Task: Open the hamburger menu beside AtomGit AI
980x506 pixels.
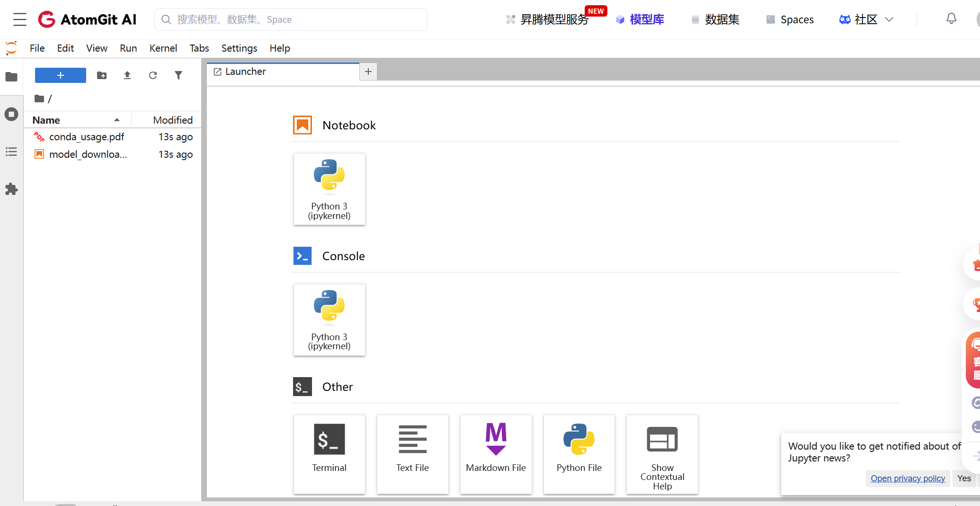Action: [x=20, y=19]
